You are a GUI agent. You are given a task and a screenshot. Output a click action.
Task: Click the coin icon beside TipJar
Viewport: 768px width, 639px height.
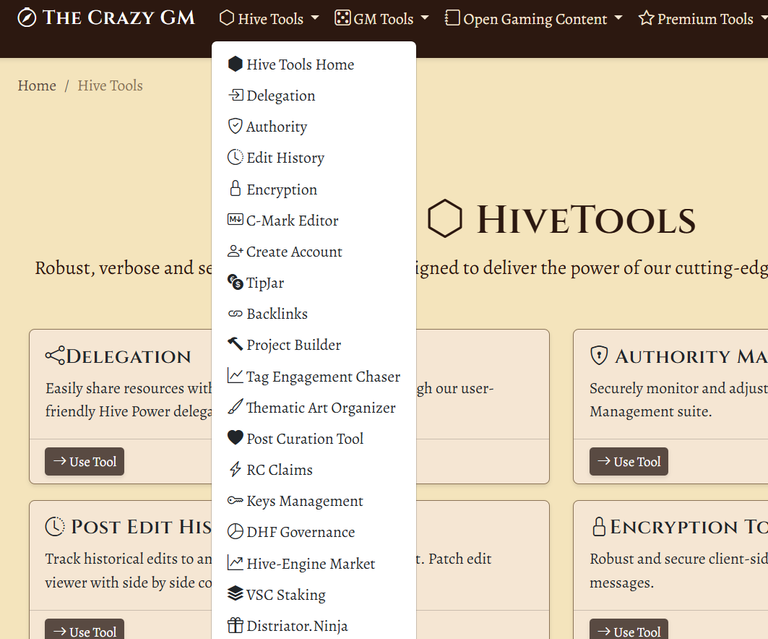click(x=235, y=282)
